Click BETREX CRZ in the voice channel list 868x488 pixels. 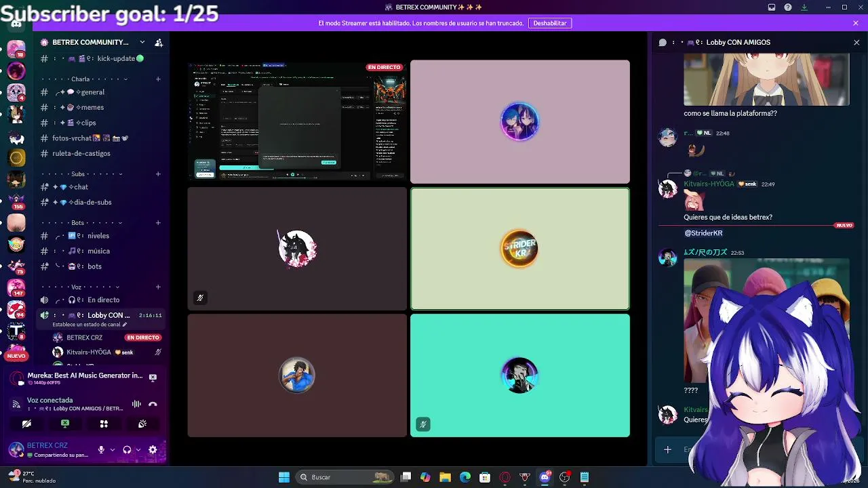[x=107, y=338]
